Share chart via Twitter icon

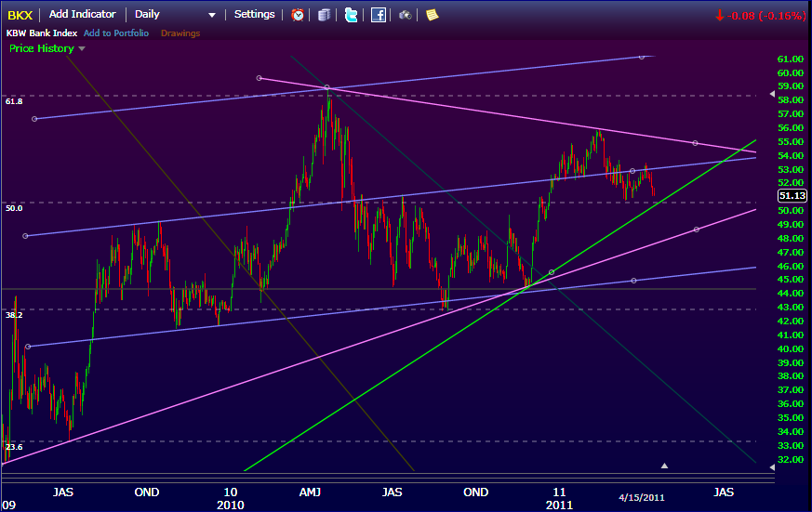pos(351,15)
